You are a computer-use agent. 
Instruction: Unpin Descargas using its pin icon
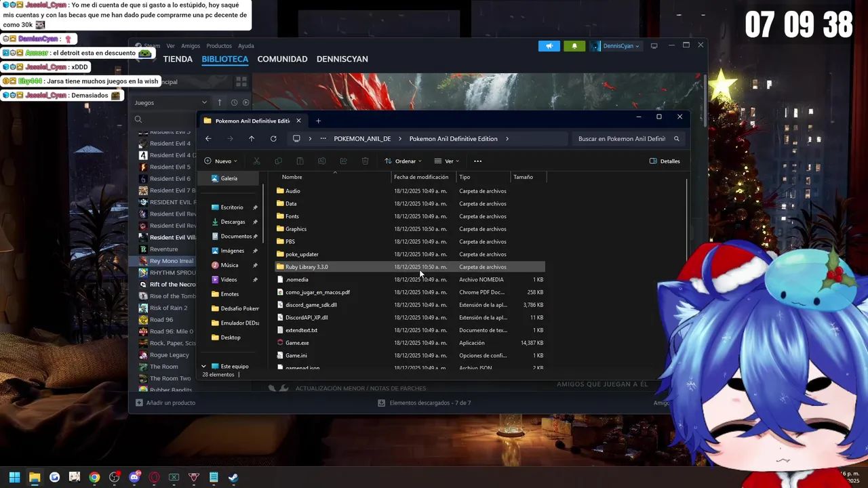pos(255,222)
